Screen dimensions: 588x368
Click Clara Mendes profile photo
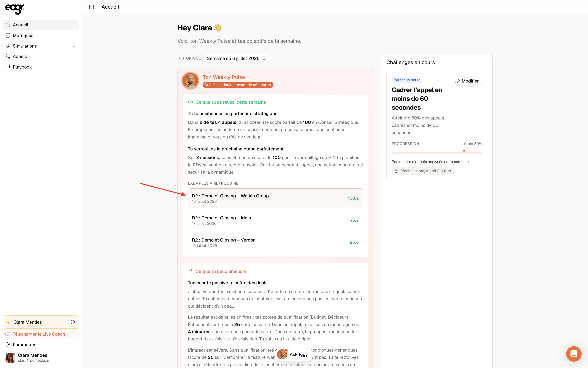pos(10,358)
